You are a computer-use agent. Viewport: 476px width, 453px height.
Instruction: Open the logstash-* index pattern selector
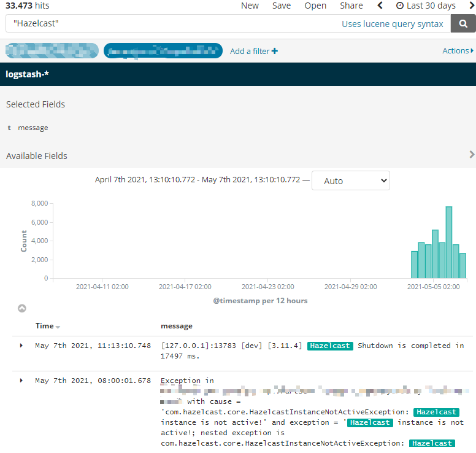28,74
